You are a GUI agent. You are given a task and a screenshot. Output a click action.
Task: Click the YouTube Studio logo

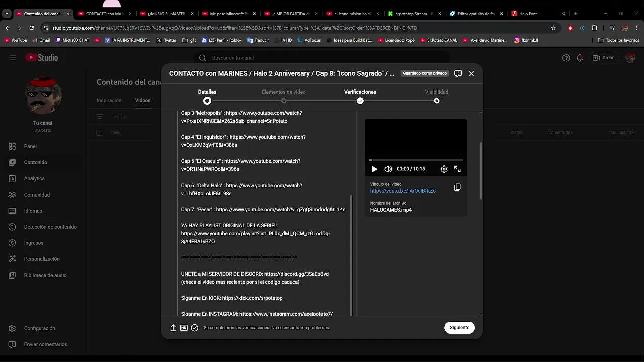pyautogui.click(x=42, y=58)
